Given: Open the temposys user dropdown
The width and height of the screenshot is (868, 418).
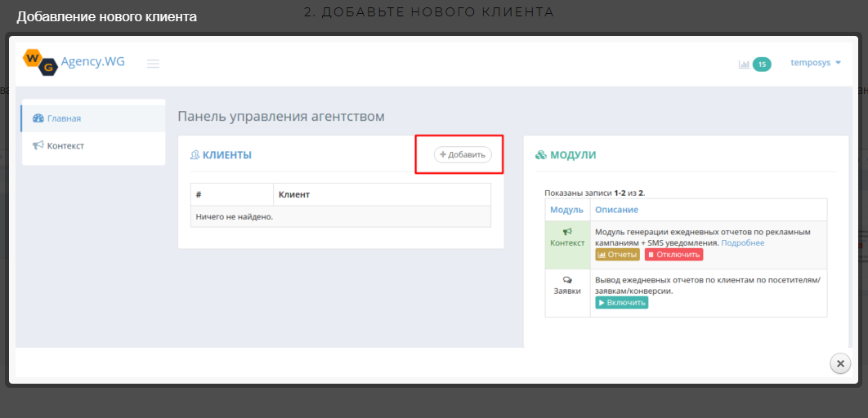Looking at the screenshot, I should click(816, 63).
